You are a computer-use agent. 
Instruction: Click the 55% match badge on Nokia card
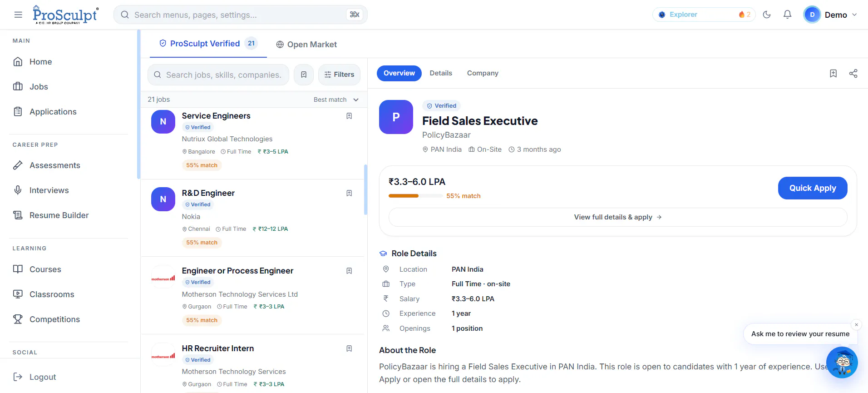(202, 243)
